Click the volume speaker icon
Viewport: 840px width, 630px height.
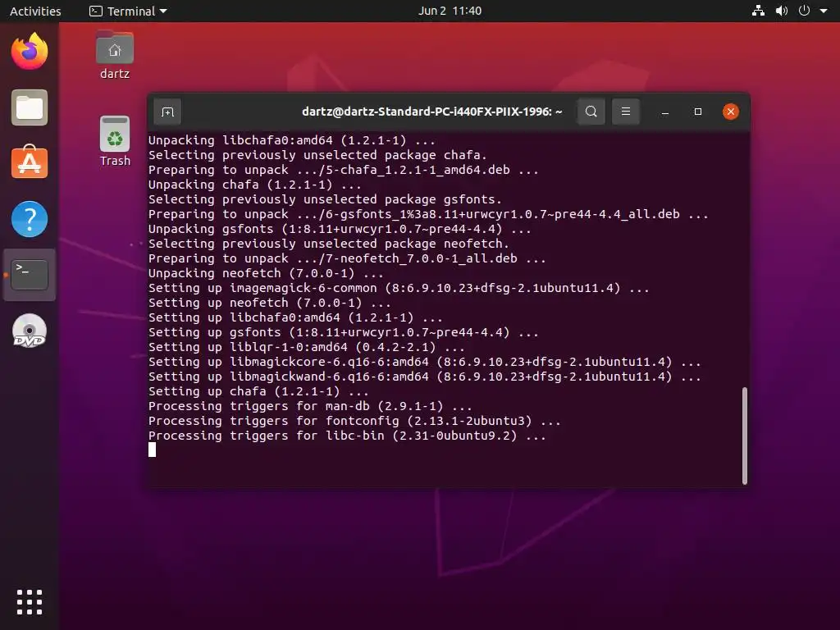[782, 11]
